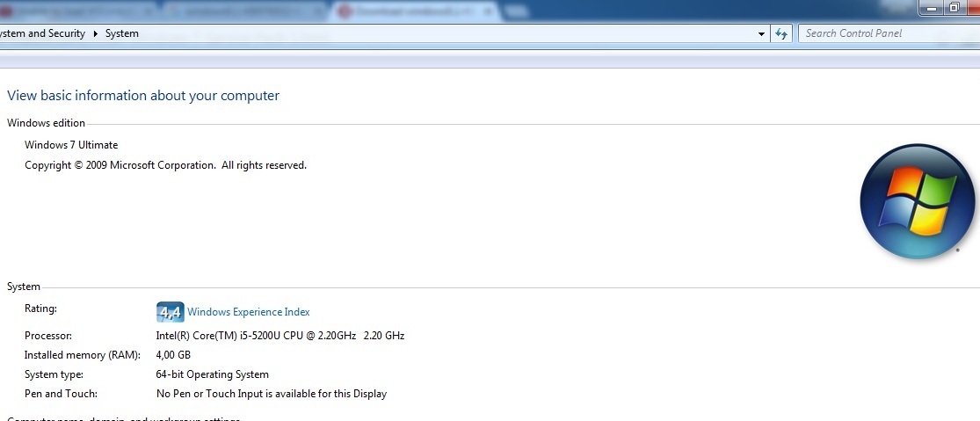Click the 'Windows 7 Ultimate' edition text

tap(71, 145)
